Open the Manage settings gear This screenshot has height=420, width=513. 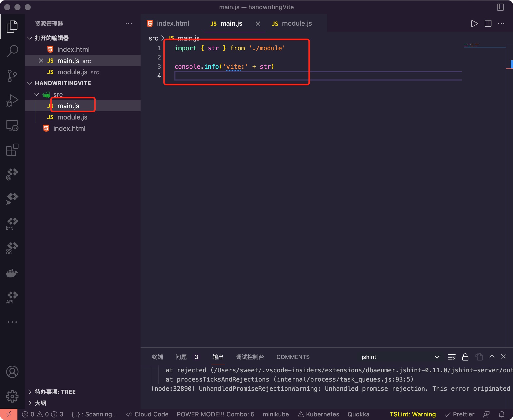[x=12, y=396]
